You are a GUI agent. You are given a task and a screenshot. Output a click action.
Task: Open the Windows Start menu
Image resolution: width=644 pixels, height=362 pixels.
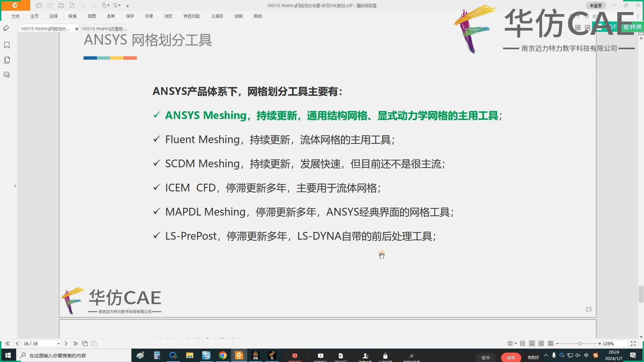pos(8,355)
